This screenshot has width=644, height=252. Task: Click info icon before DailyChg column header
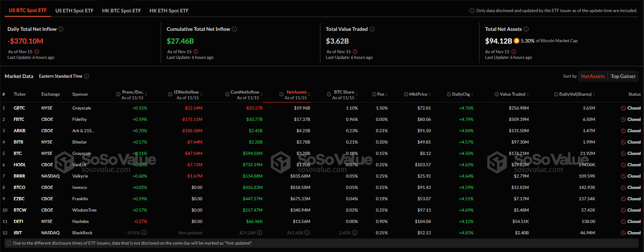coord(449,94)
